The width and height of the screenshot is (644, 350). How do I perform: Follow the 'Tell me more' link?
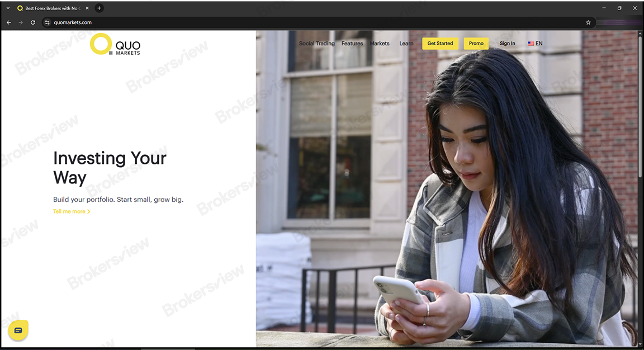coord(71,211)
